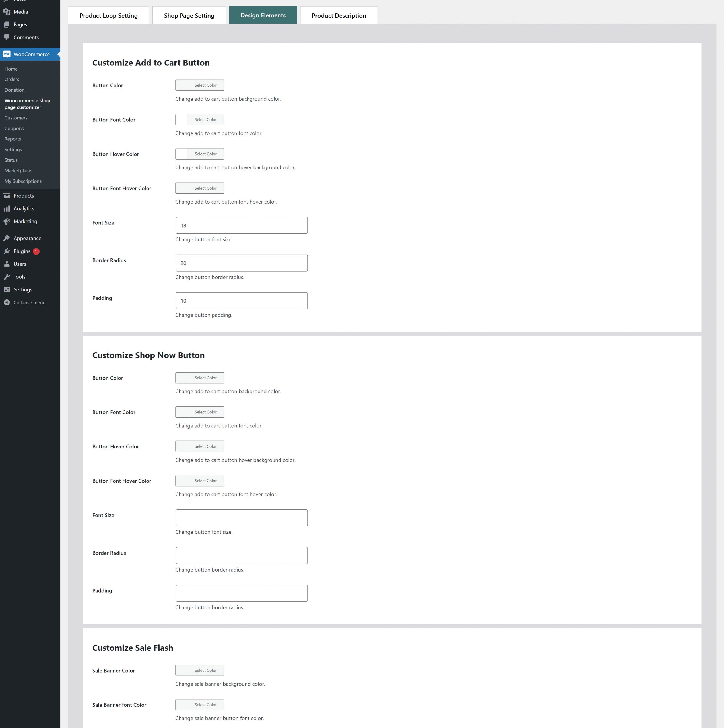Open the Product Description tab
This screenshot has height=728, width=724.
tap(339, 15)
